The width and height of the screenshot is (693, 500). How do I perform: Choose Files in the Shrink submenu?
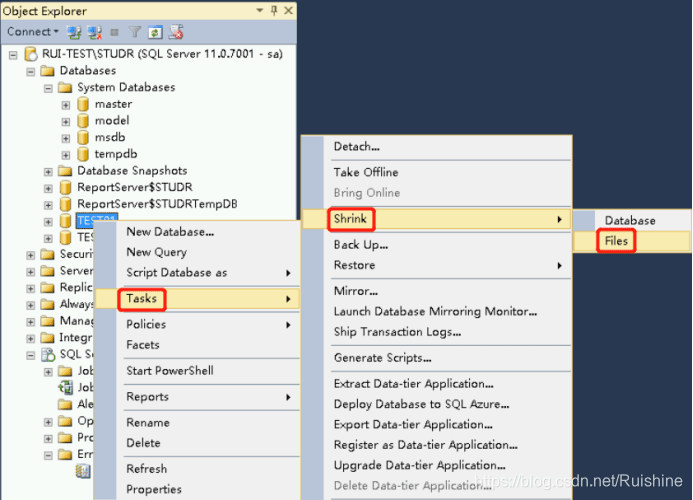tap(616, 241)
